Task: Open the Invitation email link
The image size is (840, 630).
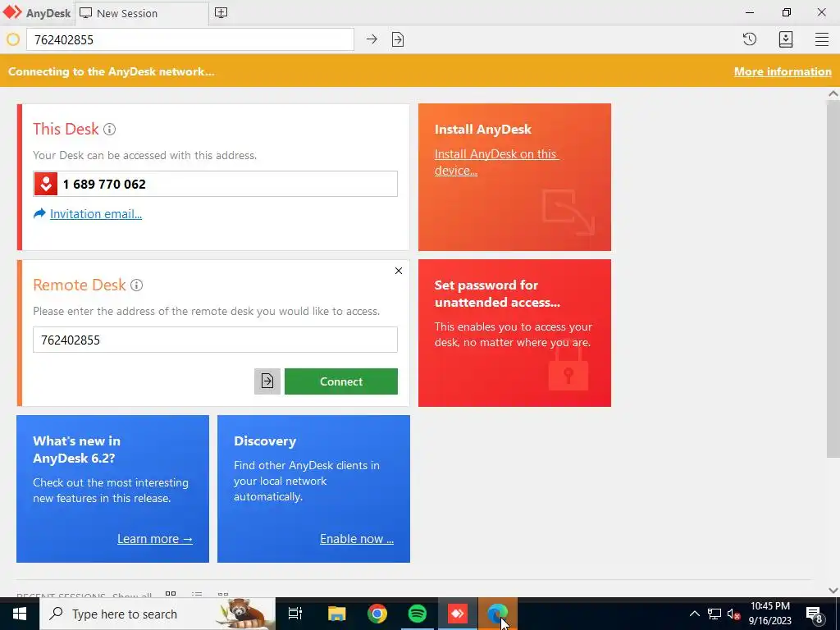Action: 96,214
